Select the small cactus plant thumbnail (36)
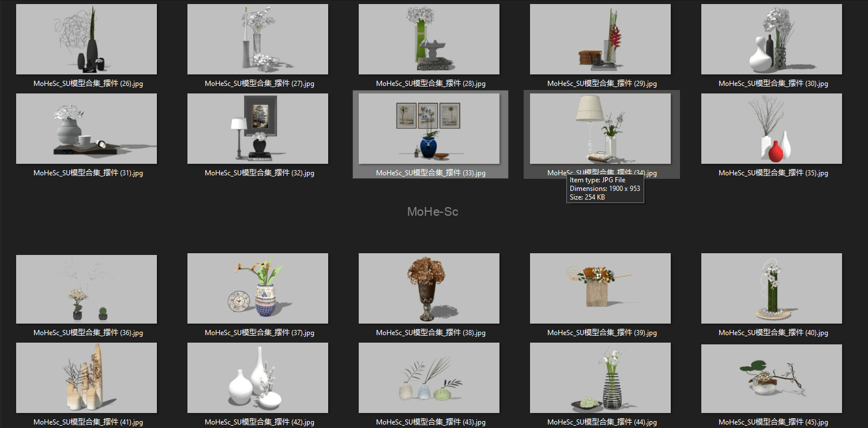Screen dimensions: 868x428 point(87,289)
